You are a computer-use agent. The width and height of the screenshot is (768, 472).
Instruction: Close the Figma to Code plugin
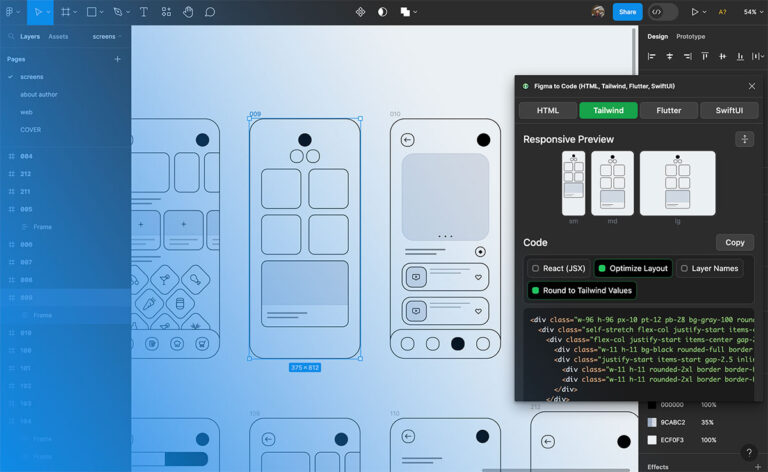tap(752, 86)
